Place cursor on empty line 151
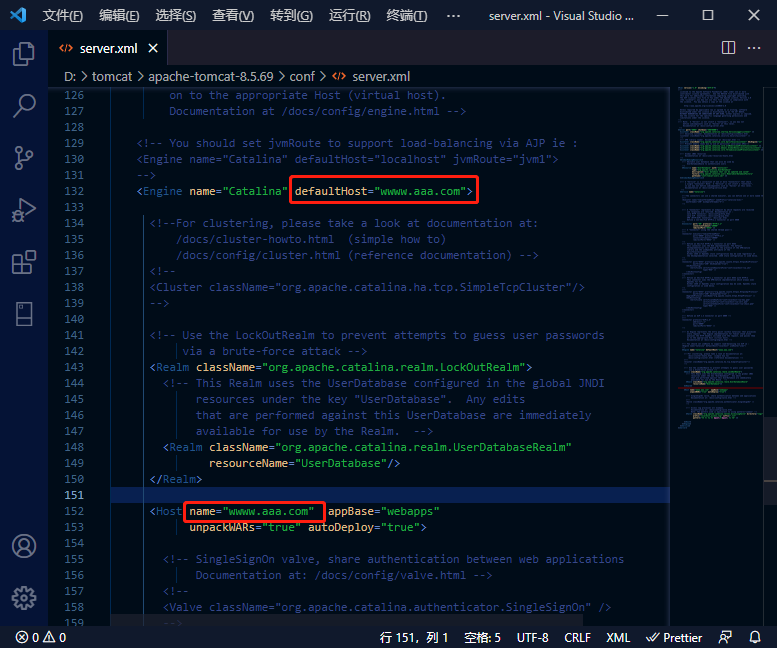 (389, 495)
